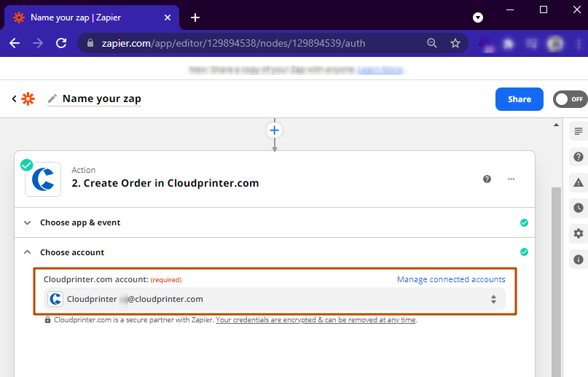
Task: Open a new browser tab
Action: [195, 18]
